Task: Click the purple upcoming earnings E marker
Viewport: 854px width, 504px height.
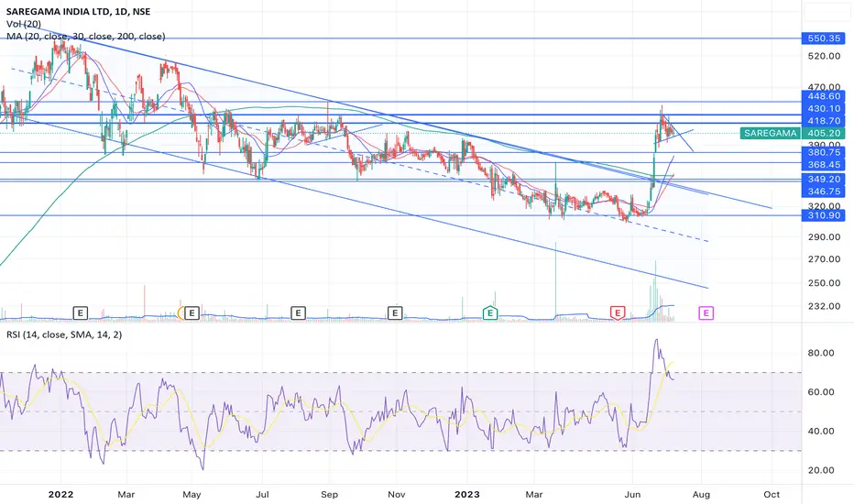Action: point(706,312)
